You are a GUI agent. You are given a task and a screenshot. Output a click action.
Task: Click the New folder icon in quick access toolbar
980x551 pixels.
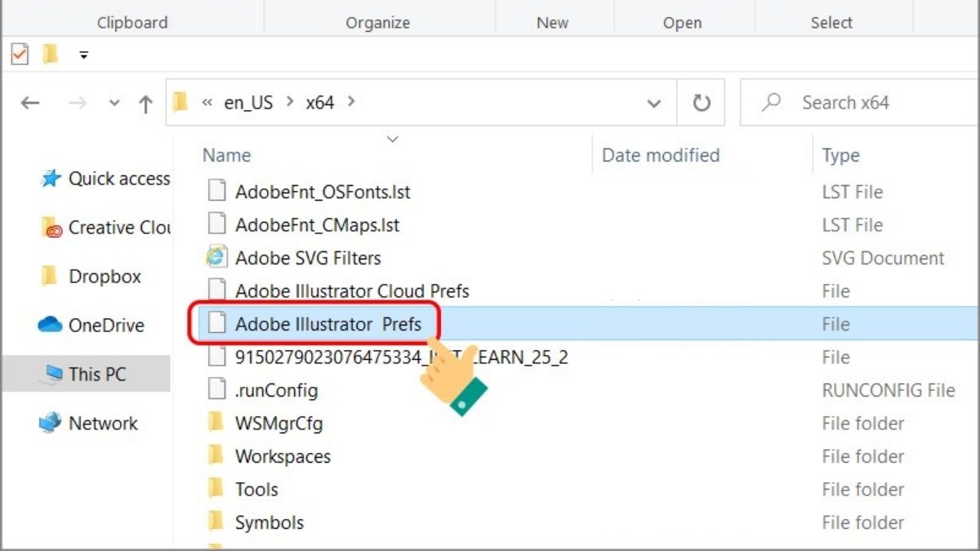point(51,55)
